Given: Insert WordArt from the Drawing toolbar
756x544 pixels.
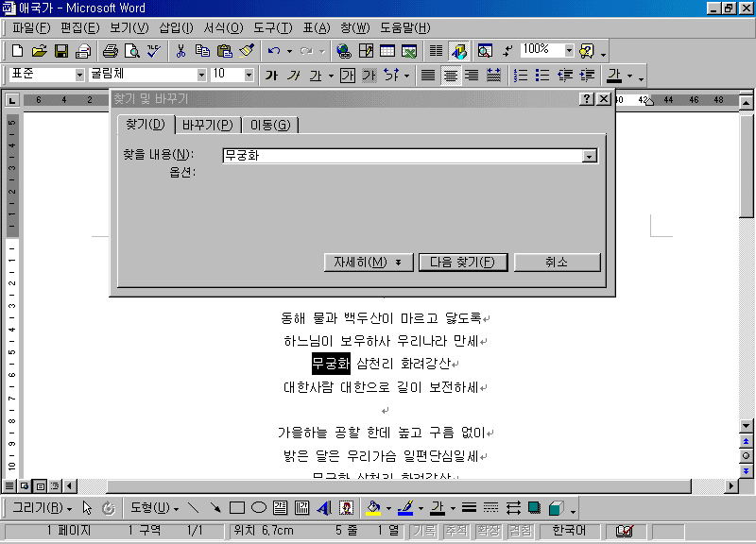Looking at the screenshot, I should (x=324, y=507).
